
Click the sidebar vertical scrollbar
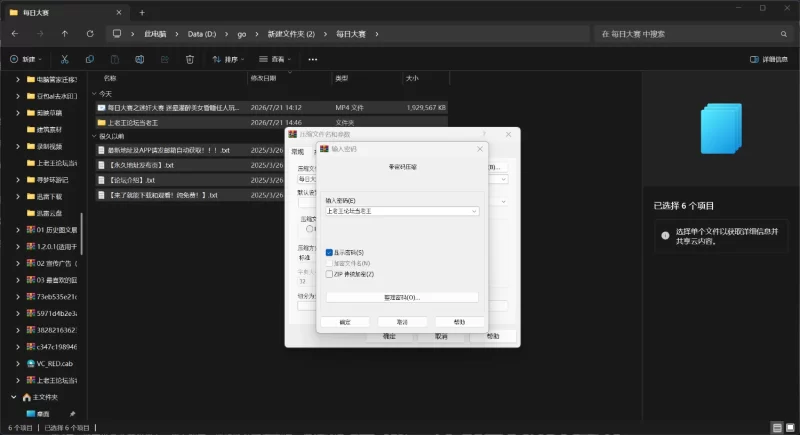[82, 234]
